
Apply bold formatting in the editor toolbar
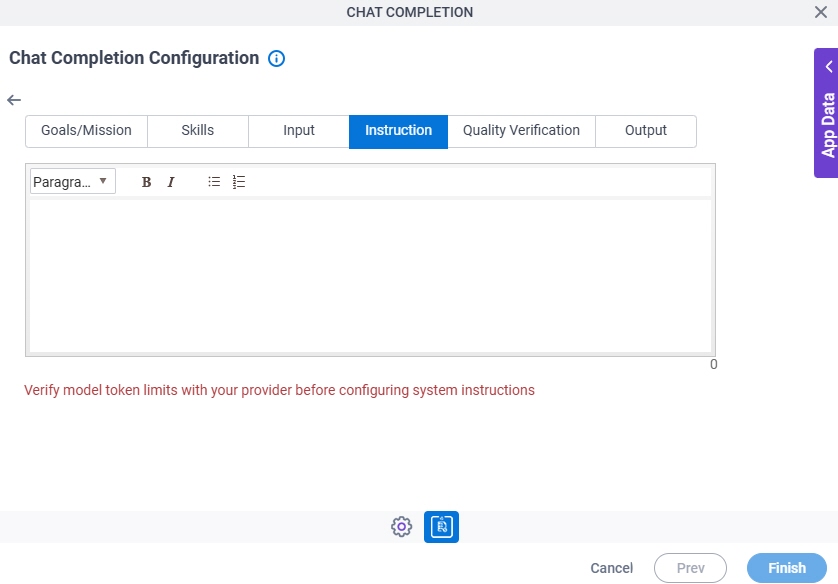146,182
